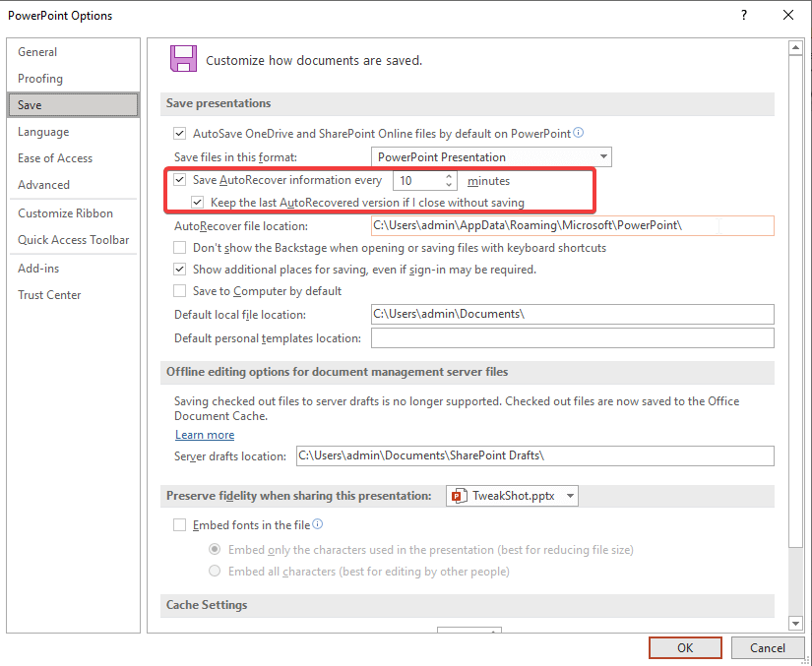Click the scrollbar down arrow
The image size is (812, 666).
pyautogui.click(x=795, y=623)
